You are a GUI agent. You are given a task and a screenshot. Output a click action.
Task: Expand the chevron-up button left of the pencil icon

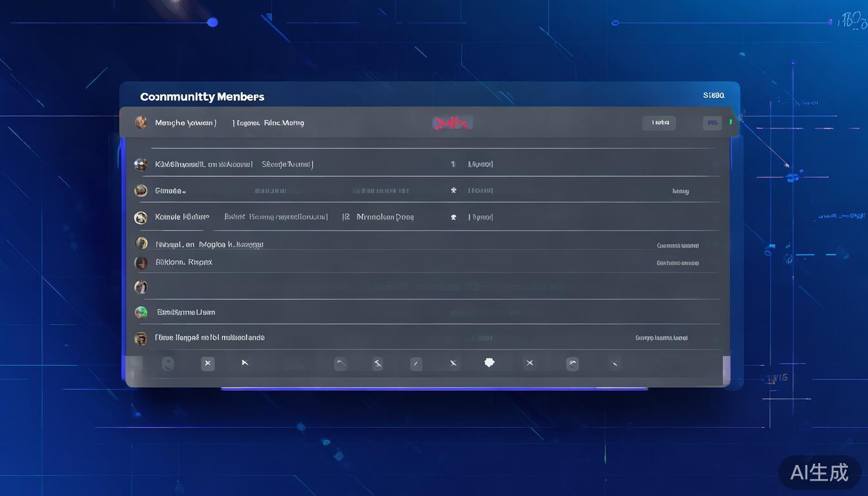[x=340, y=364]
